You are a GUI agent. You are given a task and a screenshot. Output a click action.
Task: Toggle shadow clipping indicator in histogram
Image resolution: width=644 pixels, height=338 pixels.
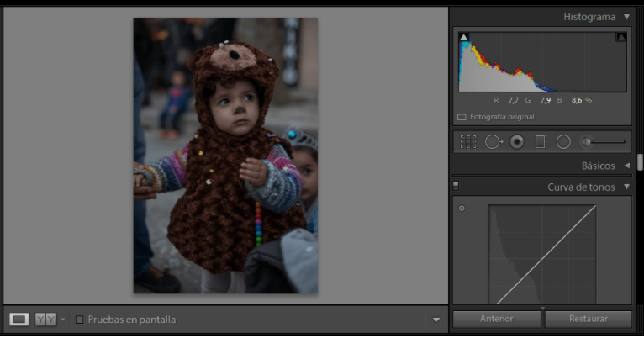coord(463,37)
